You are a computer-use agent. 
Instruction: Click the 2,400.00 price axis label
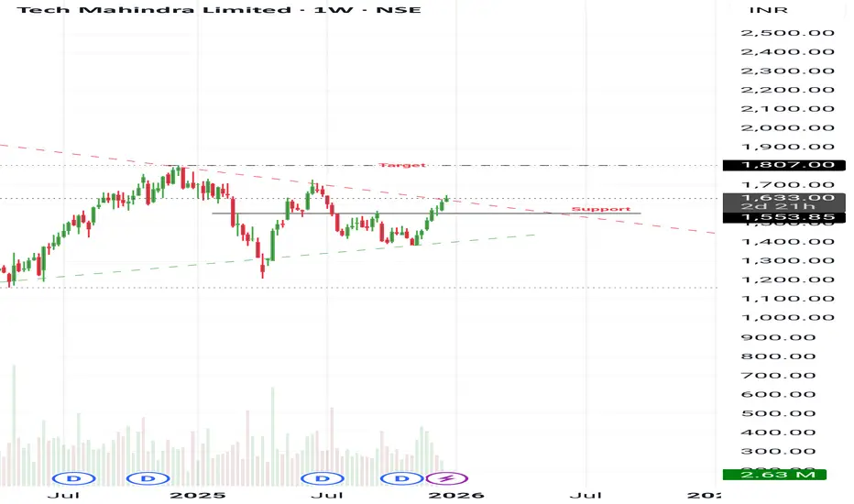787,51
